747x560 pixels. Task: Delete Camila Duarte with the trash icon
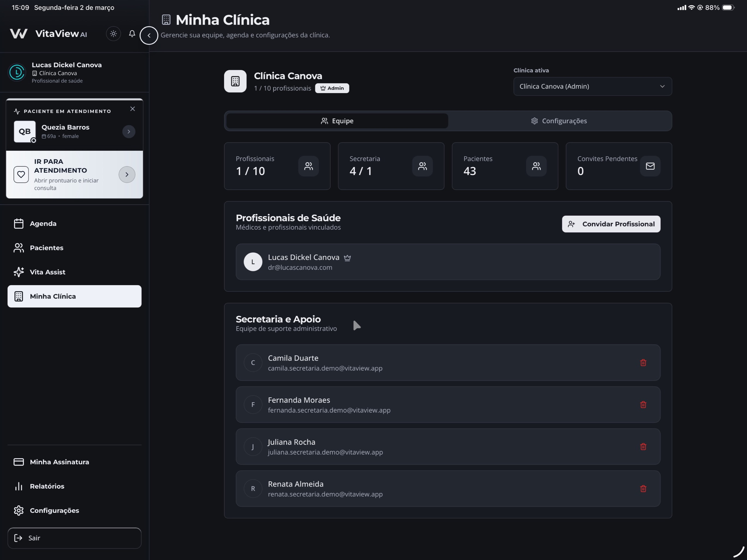[x=643, y=363]
